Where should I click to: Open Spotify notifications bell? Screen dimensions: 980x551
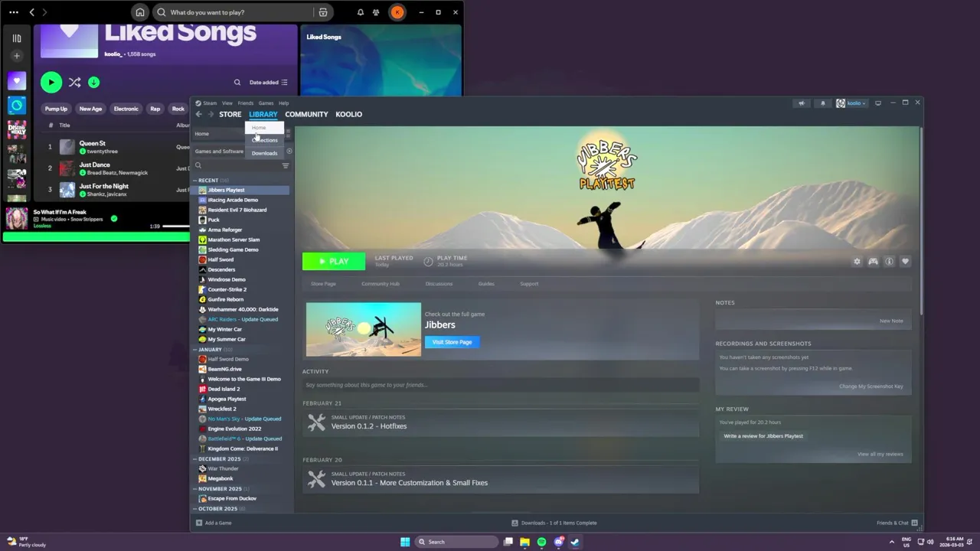click(x=361, y=12)
